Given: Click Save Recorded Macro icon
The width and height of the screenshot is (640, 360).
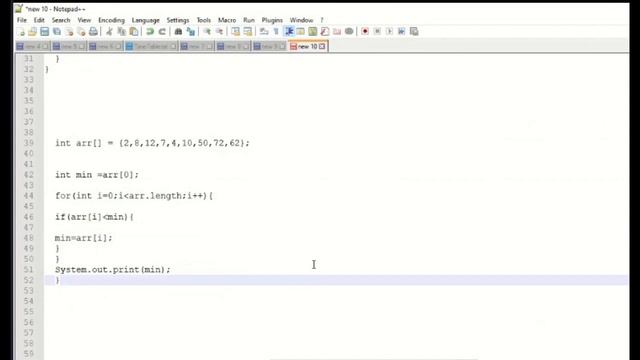Looking at the screenshot, I should coord(414,31).
